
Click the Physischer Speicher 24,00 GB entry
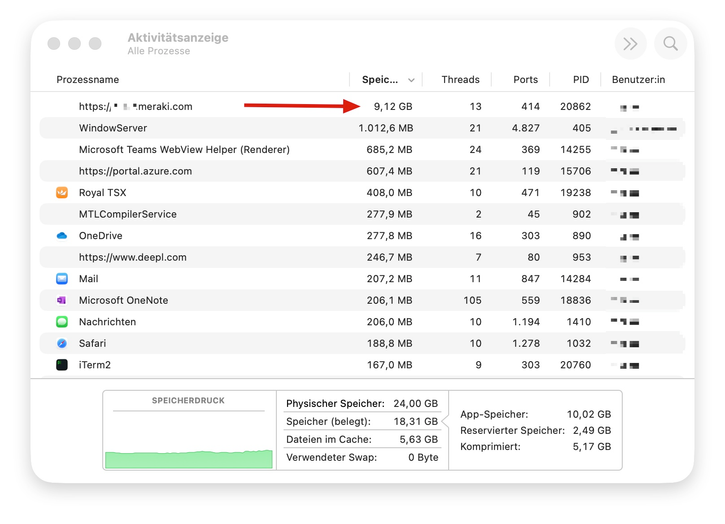pyautogui.click(x=362, y=403)
